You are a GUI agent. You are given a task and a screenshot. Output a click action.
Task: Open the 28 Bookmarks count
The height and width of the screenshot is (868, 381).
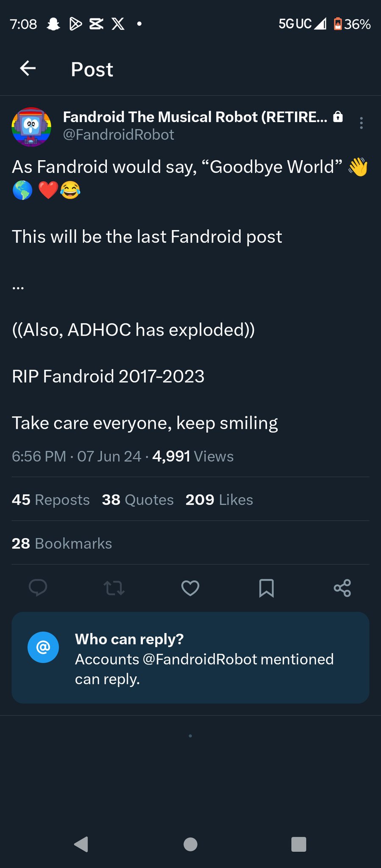tap(62, 543)
